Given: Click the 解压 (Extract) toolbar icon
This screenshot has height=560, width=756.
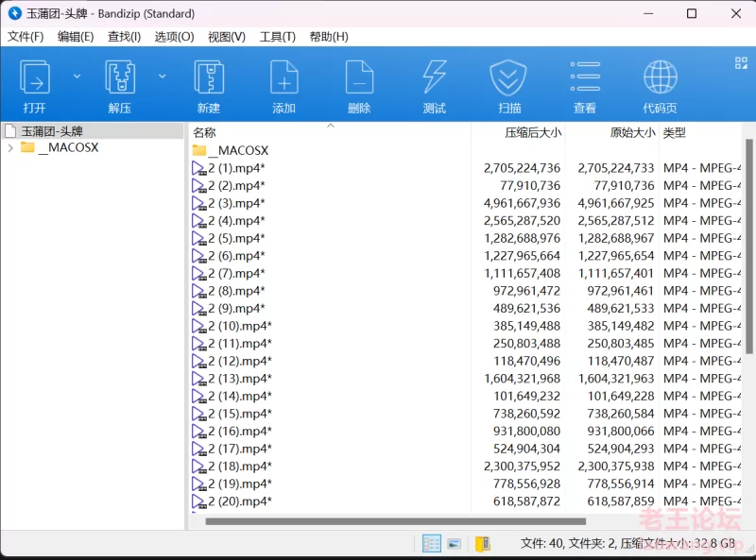Looking at the screenshot, I should pos(120,77).
